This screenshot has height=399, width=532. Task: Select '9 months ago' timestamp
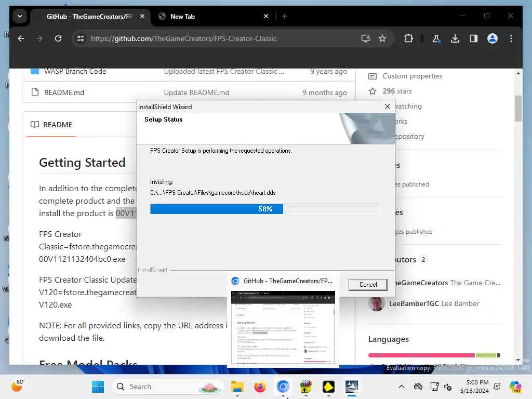coord(325,92)
